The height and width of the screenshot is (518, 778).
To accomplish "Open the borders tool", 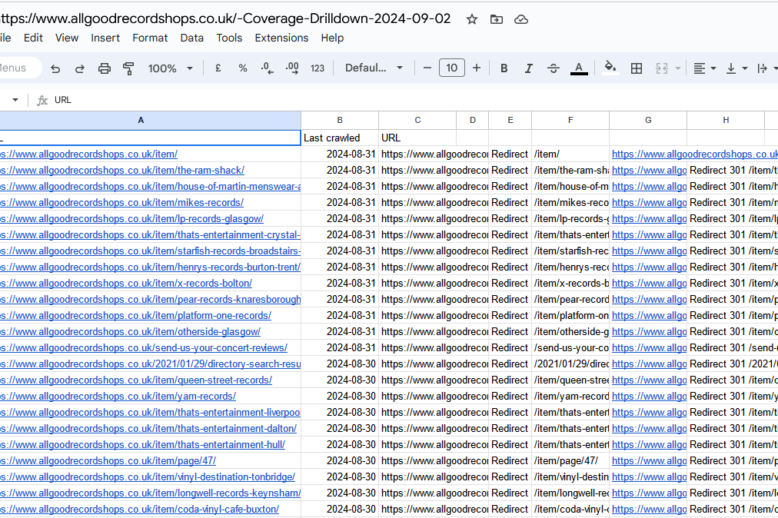I will pyautogui.click(x=636, y=68).
